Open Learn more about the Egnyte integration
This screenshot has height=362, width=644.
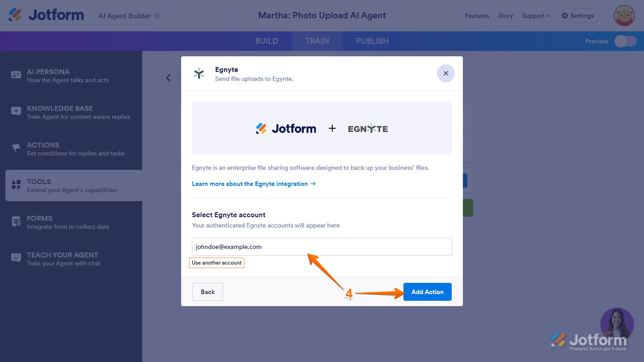[x=254, y=184]
